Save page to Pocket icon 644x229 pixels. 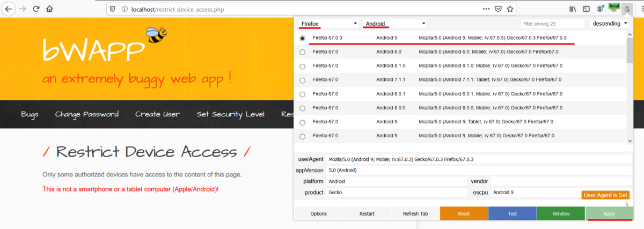pyautogui.click(x=499, y=9)
